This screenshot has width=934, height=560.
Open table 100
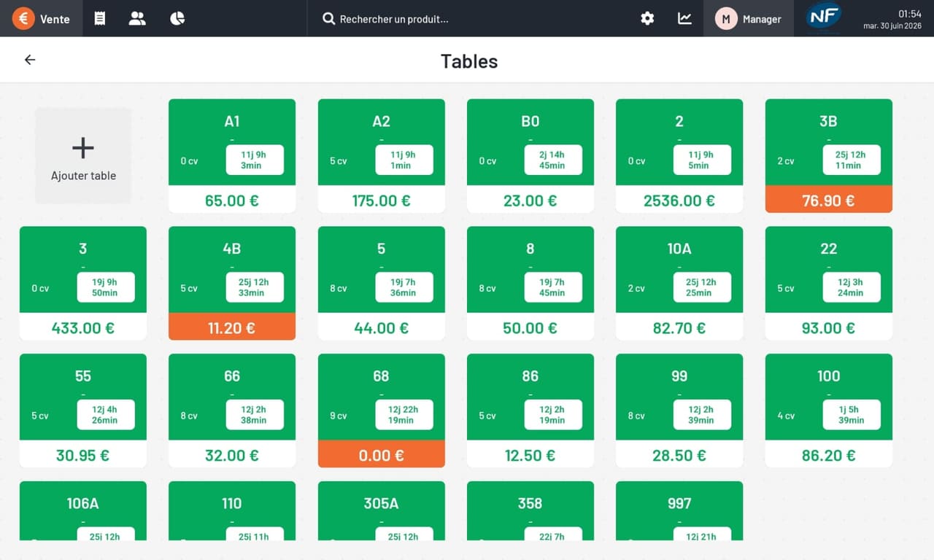point(829,411)
